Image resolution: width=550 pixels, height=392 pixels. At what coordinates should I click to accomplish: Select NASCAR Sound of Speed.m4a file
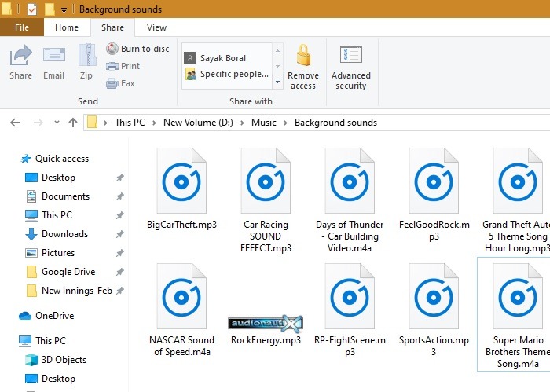[181, 310]
